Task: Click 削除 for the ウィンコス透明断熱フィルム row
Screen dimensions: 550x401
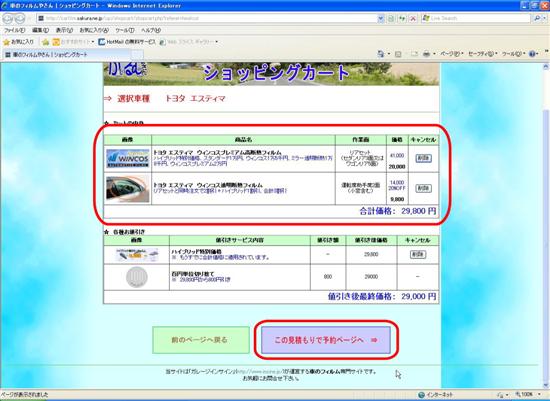Action: coord(423,188)
